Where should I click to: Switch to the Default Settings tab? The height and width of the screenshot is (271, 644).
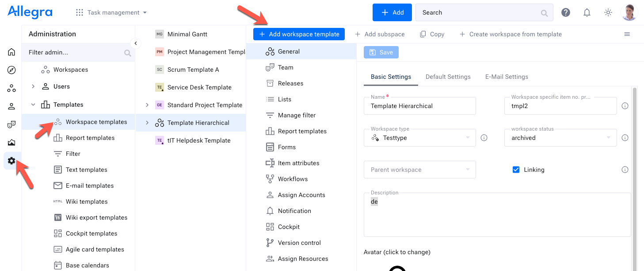pos(448,77)
